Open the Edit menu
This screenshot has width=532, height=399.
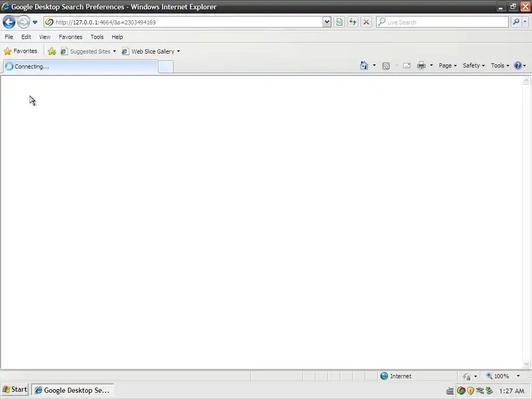[x=26, y=37]
